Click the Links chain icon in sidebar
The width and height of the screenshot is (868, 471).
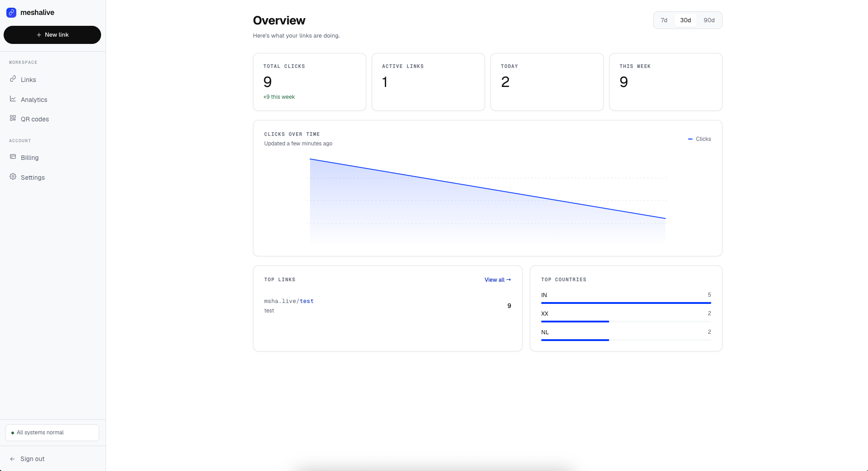(x=13, y=79)
